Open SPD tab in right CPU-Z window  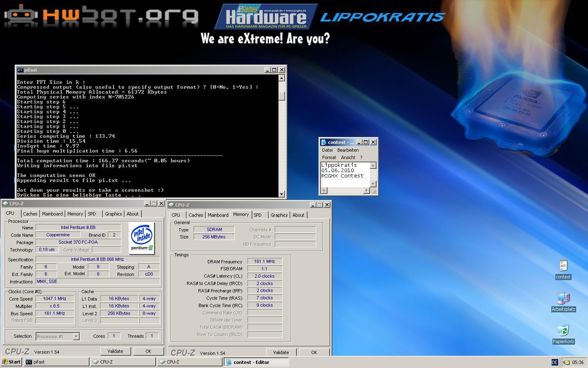click(x=258, y=215)
